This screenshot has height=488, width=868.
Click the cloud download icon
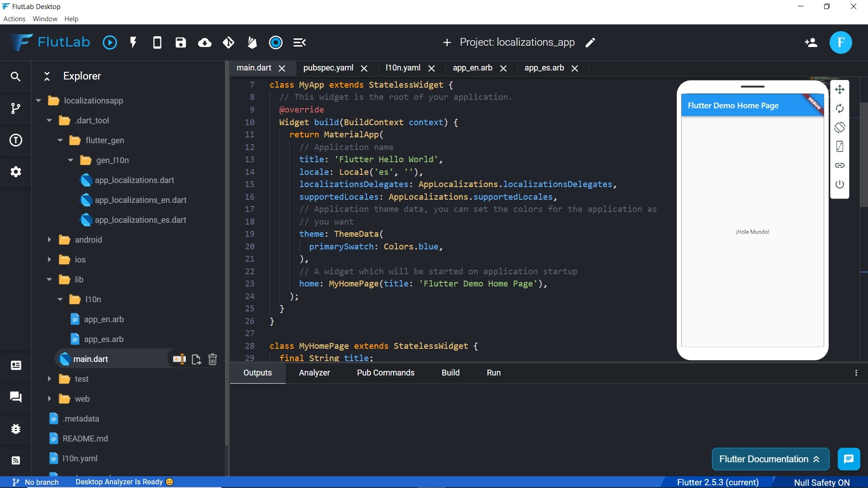point(205,42)
